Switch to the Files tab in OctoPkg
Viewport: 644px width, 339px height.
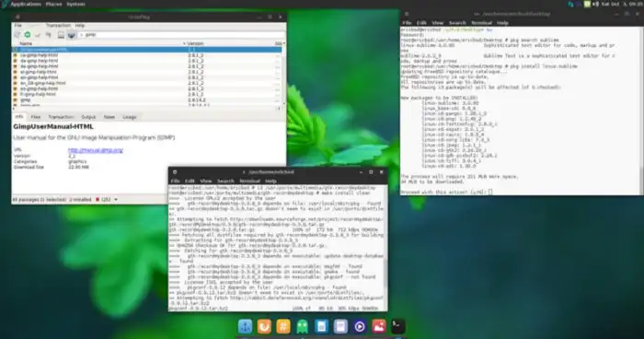coord(36,117)
